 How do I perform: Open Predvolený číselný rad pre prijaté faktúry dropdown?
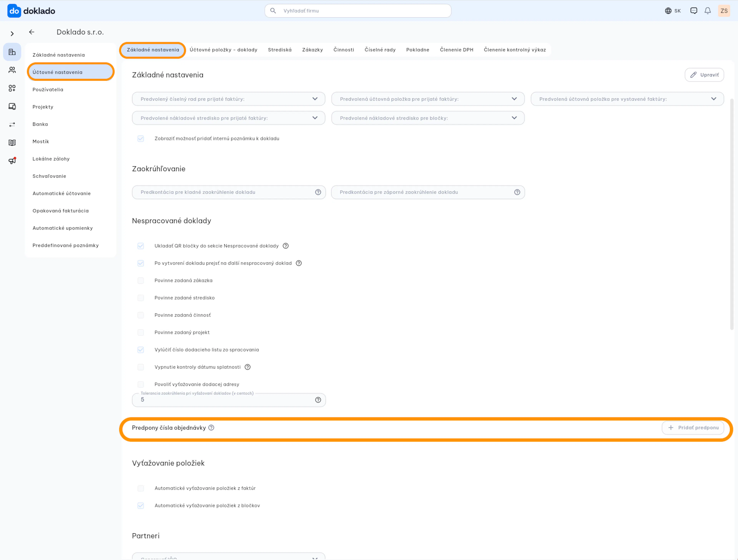tap(229, 99)
